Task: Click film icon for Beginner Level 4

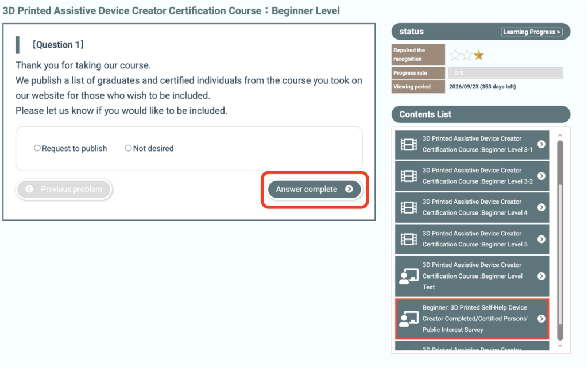Action: click(x=409, y=207)
